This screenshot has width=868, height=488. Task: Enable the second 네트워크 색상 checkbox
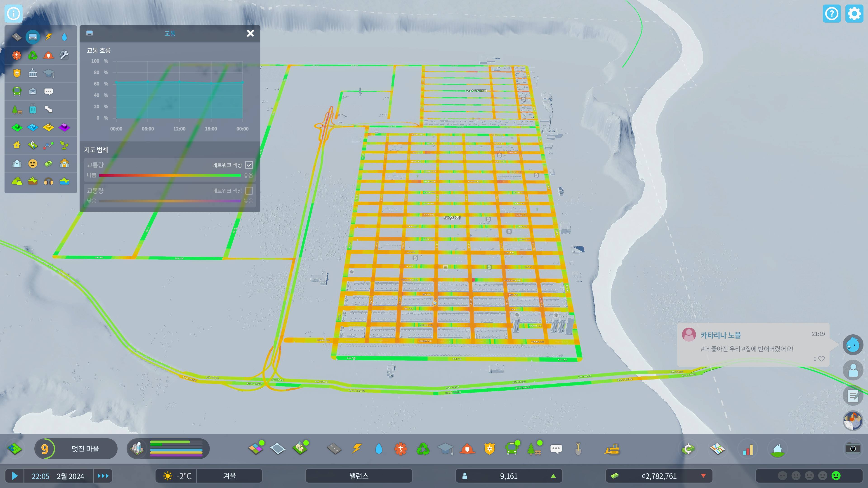tap(249, 191)
